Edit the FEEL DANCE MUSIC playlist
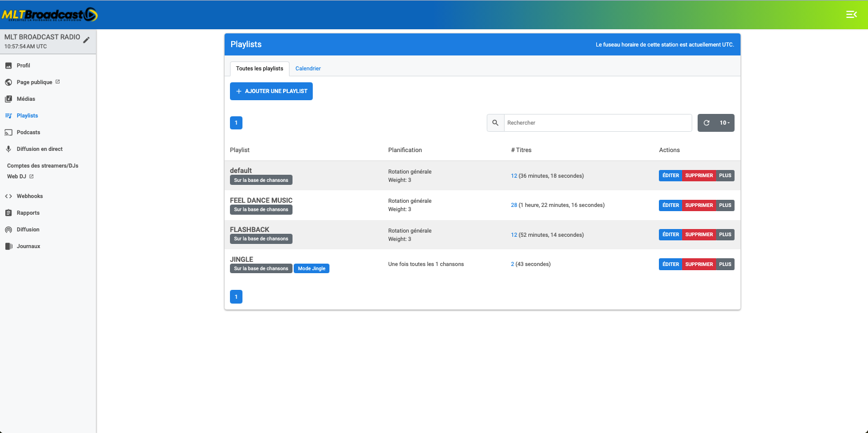Screen dimensions: 868x433 (x=670, y=205)
